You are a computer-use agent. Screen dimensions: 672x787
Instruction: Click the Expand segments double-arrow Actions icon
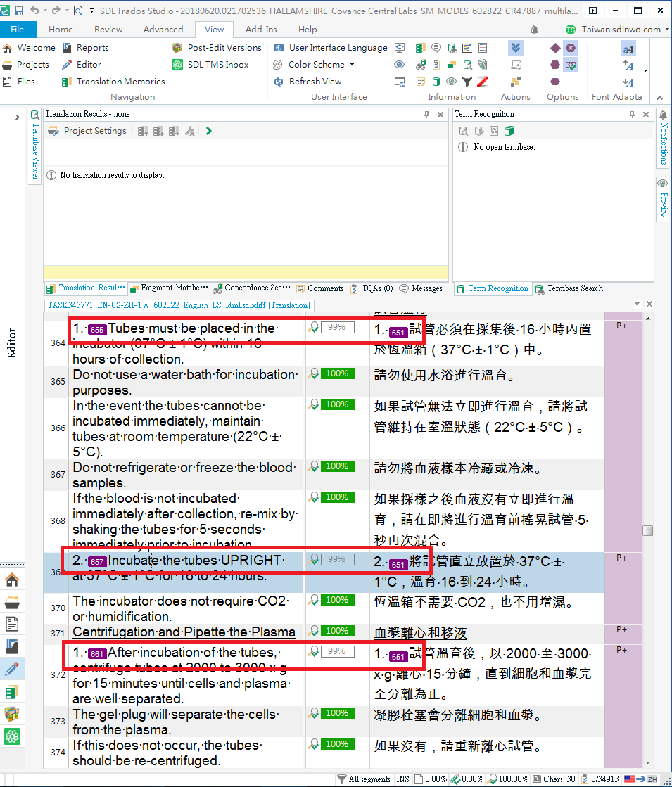[x=515, y=49]
